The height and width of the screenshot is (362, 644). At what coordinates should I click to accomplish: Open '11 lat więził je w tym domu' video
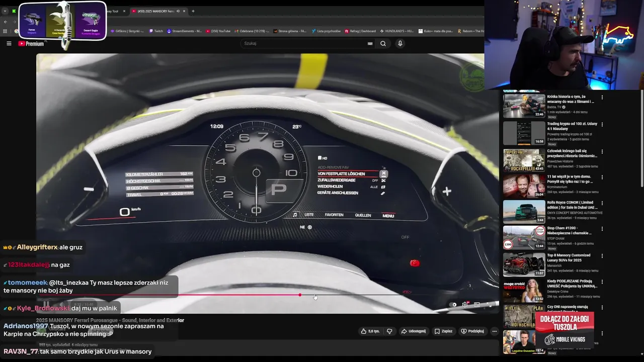[x=524, y=186]
